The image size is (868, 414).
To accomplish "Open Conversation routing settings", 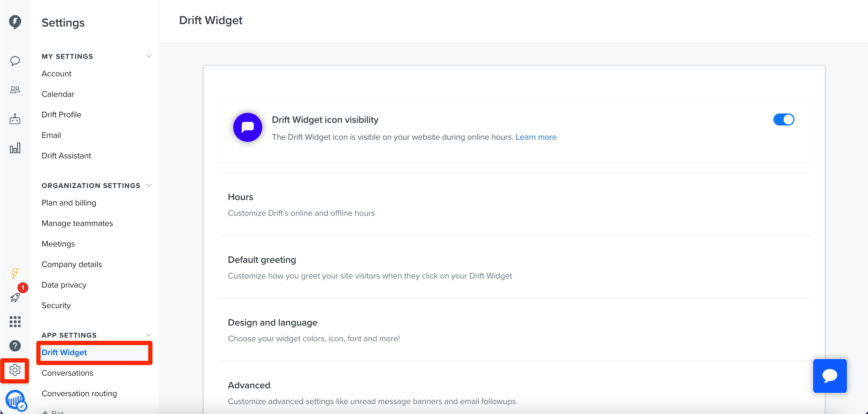I will pos(79,394).
